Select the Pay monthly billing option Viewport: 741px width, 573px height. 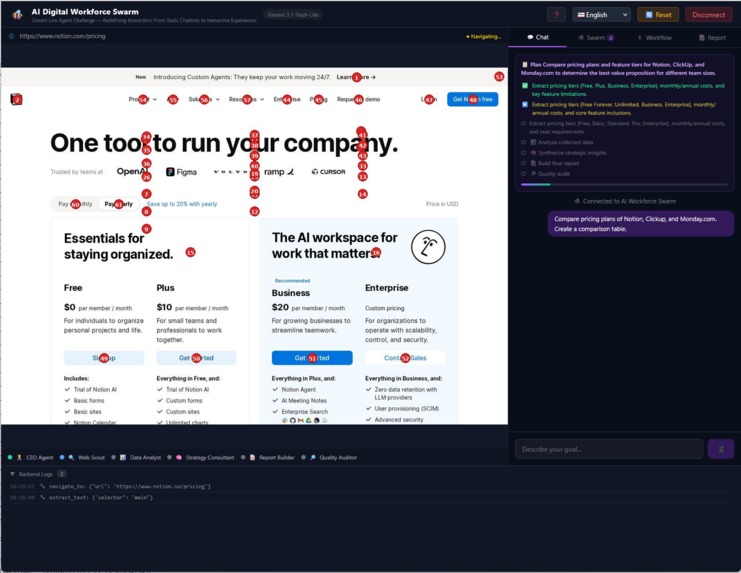[x=75, y=204]
